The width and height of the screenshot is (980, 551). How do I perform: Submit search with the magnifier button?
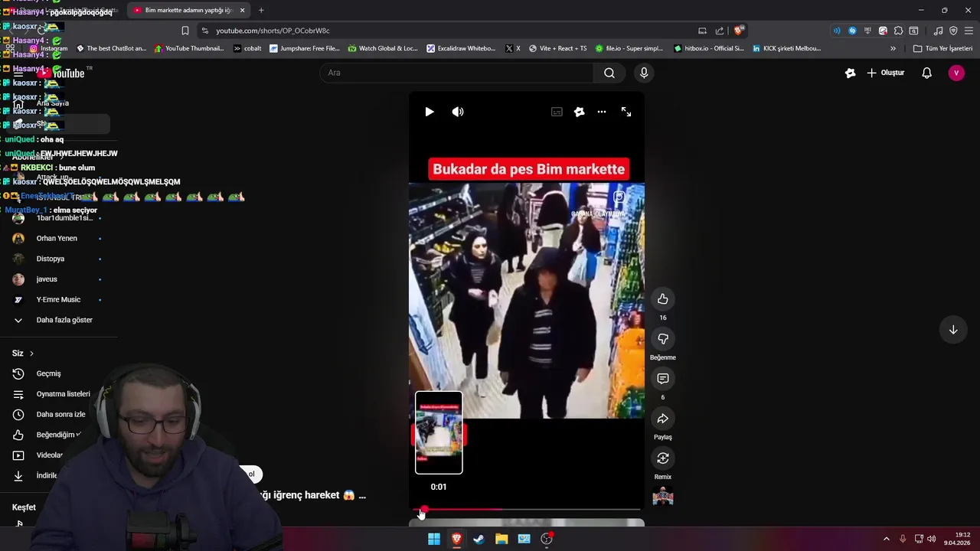tap(609, 73)
